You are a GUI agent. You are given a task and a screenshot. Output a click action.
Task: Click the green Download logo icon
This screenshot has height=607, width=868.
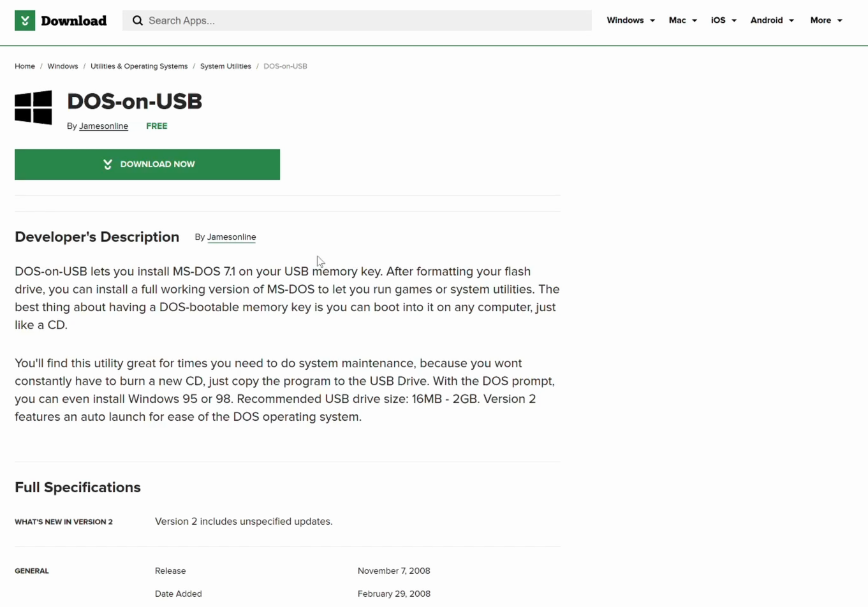pos(25,20)
